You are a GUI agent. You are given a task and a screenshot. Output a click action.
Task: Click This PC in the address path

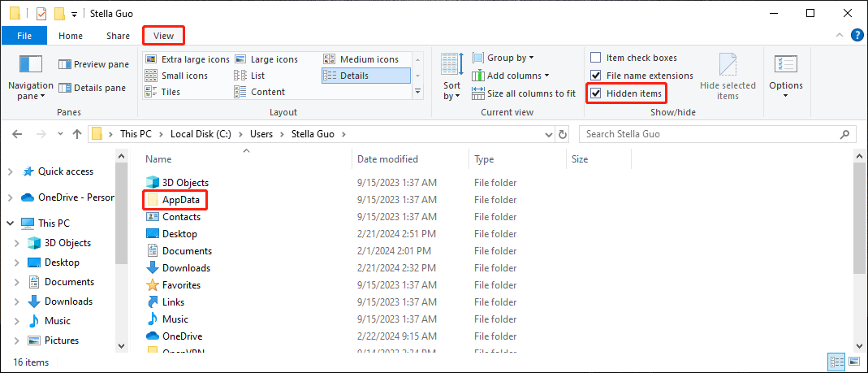point(136,134)
